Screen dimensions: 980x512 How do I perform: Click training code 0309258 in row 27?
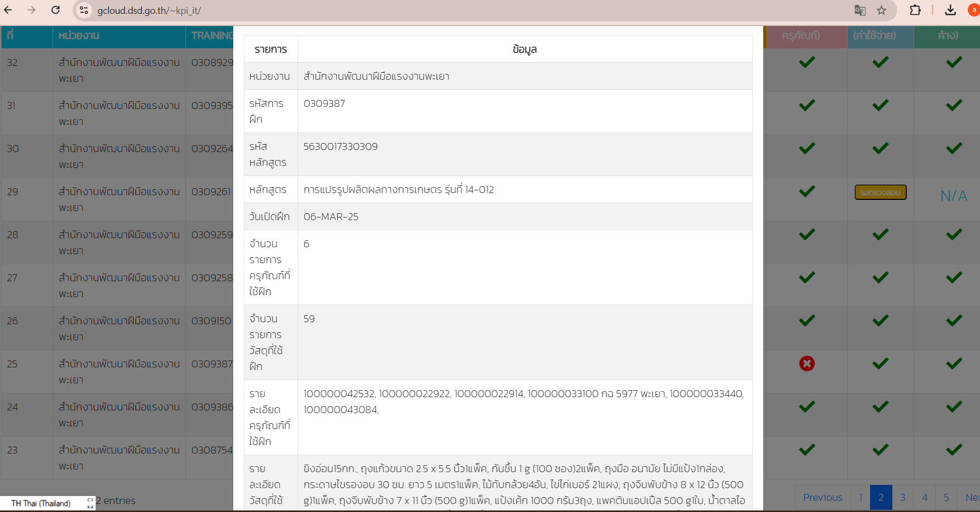coord(212,278)
